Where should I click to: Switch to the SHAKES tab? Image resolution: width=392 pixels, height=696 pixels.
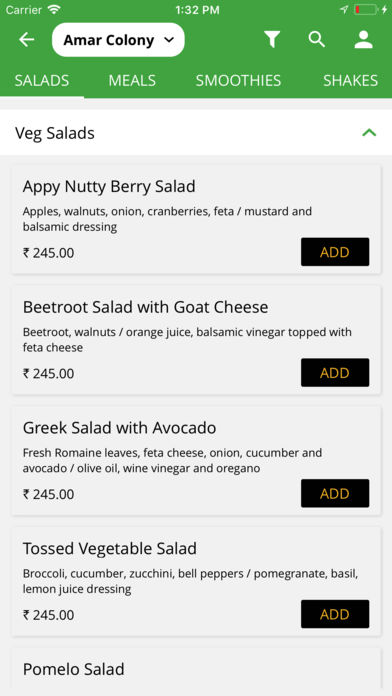350,81
